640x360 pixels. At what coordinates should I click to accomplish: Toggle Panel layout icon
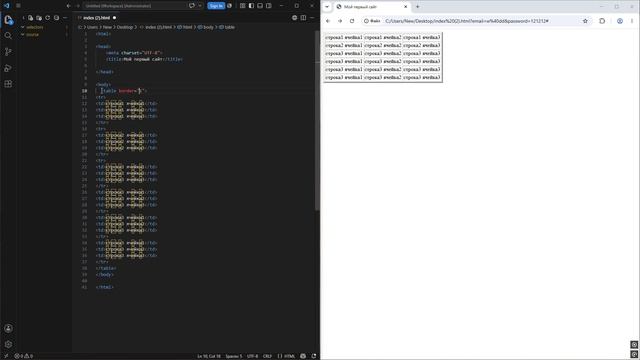coord(260,6)
